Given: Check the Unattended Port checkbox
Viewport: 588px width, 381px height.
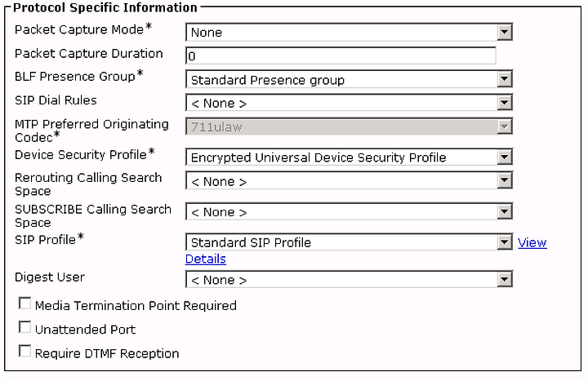Looking at the screenshot, I should coord(24,327).
